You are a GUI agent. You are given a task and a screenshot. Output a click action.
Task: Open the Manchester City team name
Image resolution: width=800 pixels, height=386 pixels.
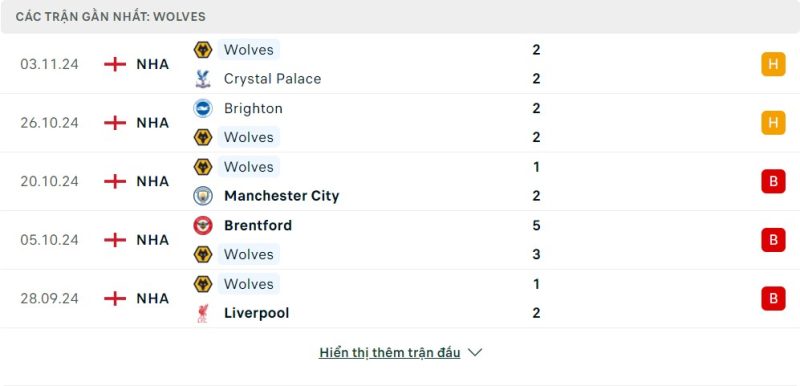pyautogui.click(x=282, y=196)
